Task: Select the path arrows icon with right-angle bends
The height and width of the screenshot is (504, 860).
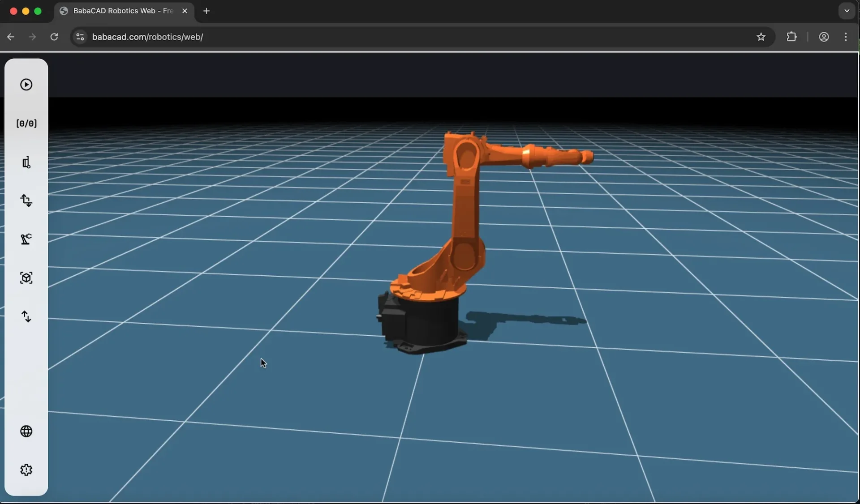Action: click(x=26, y=201)
